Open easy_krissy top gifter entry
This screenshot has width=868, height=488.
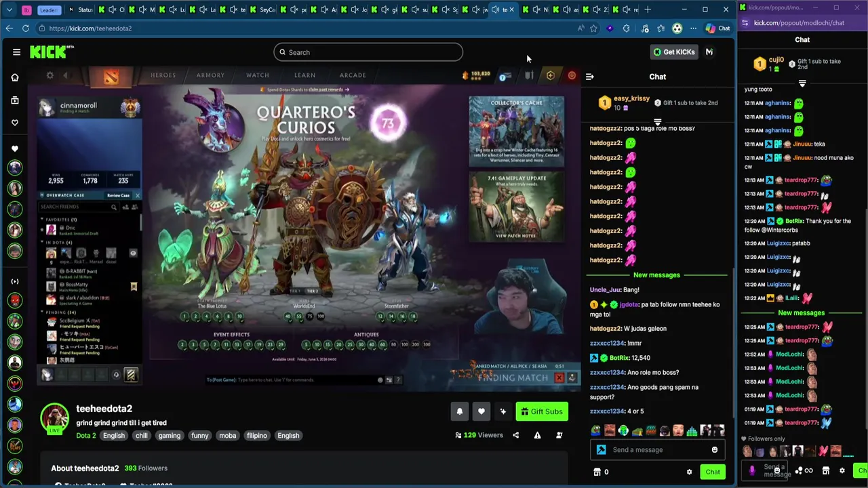(x=625, y=103)
